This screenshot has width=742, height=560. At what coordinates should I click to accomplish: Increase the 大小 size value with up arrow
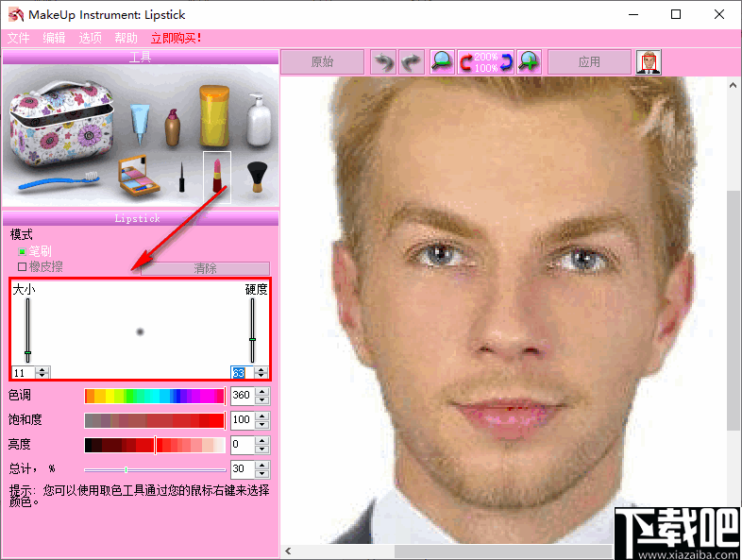(42, 369)
